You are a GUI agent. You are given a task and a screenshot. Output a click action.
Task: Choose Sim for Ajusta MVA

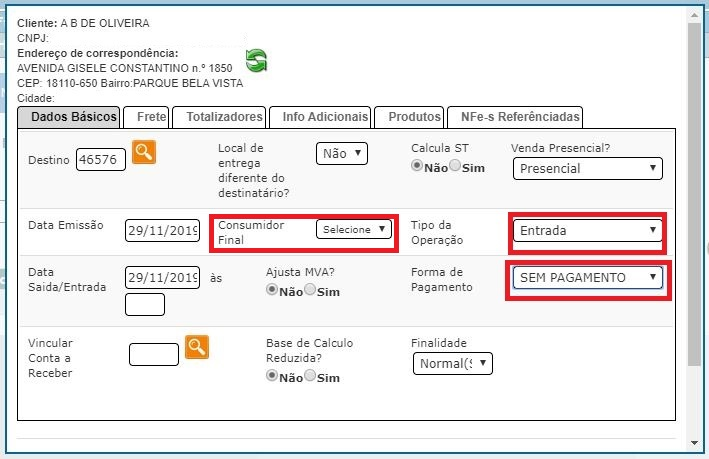coord(310,290)
